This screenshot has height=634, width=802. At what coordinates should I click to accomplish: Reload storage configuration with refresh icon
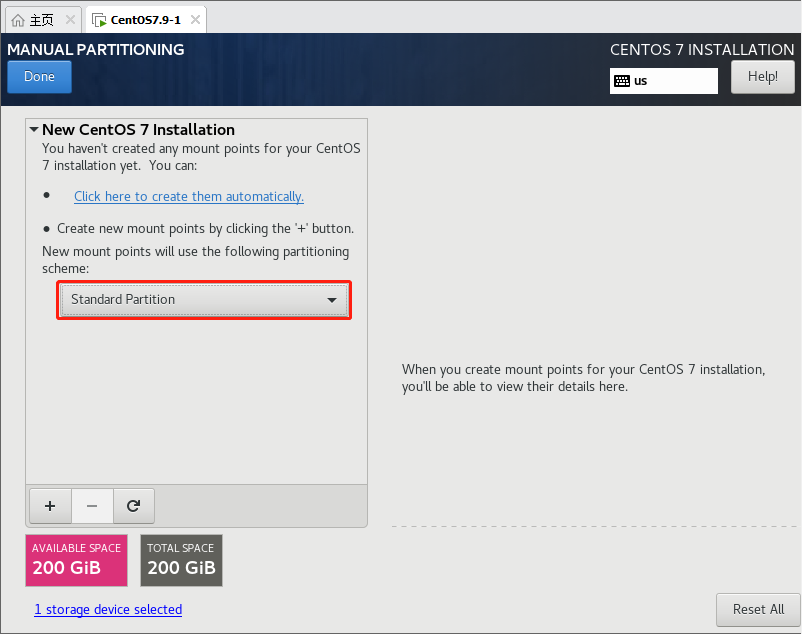tap(133, 506)
